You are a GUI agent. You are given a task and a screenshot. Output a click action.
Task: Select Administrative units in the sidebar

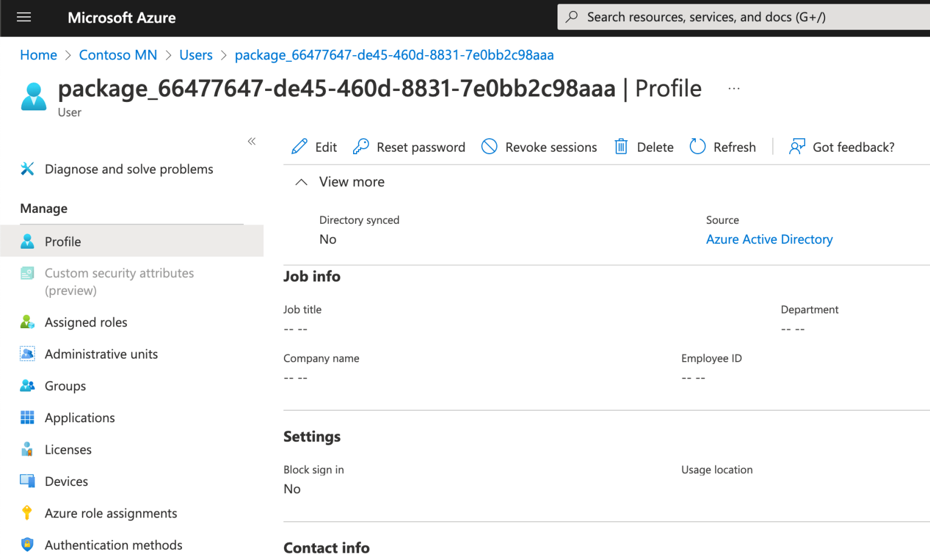click(x=101, y=354)
